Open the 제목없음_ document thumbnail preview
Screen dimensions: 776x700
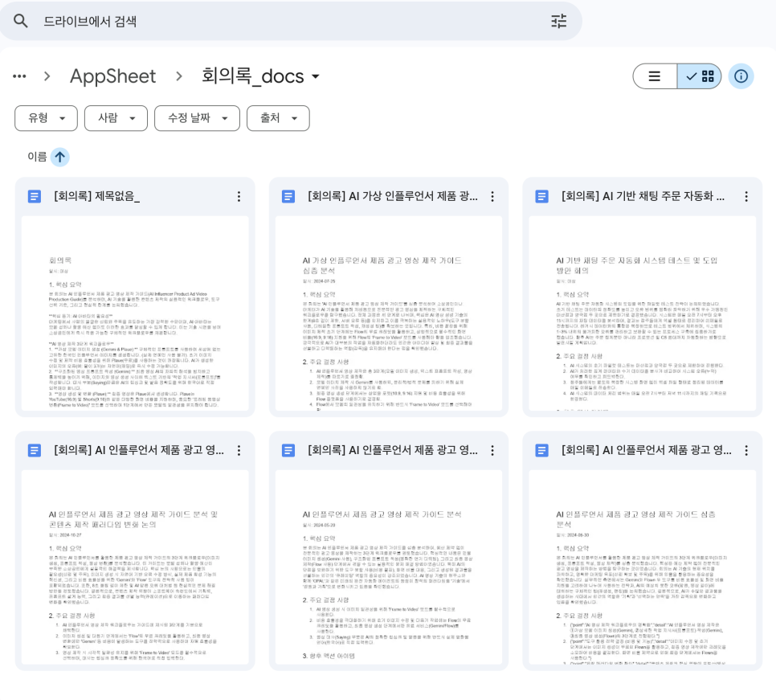click(135, 313)
